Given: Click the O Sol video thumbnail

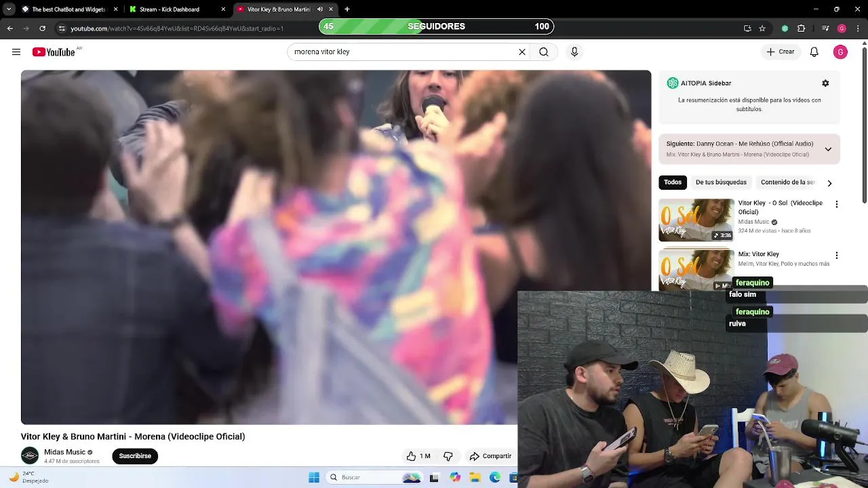Looking at the screenshot, I should point(696,220).
